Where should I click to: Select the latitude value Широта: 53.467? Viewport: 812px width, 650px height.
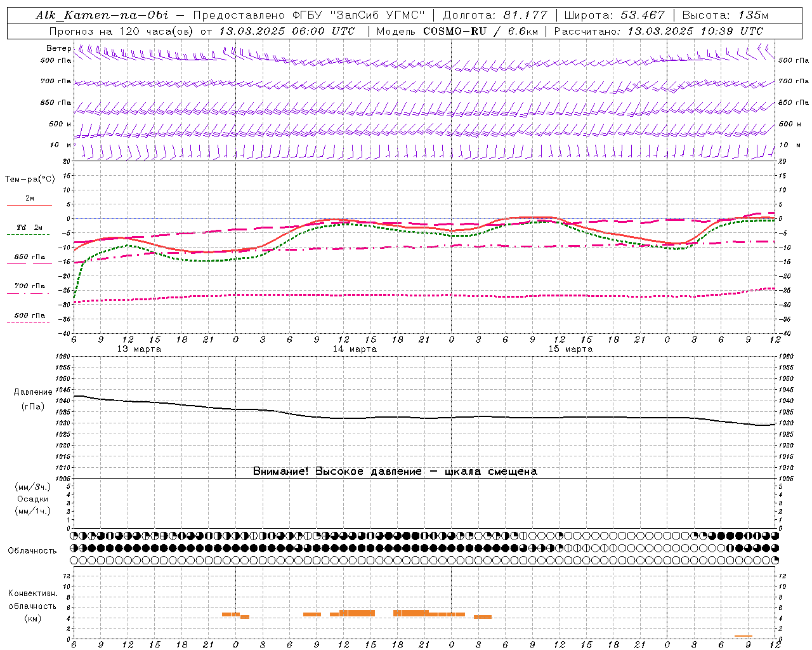[x=615, y=15]
